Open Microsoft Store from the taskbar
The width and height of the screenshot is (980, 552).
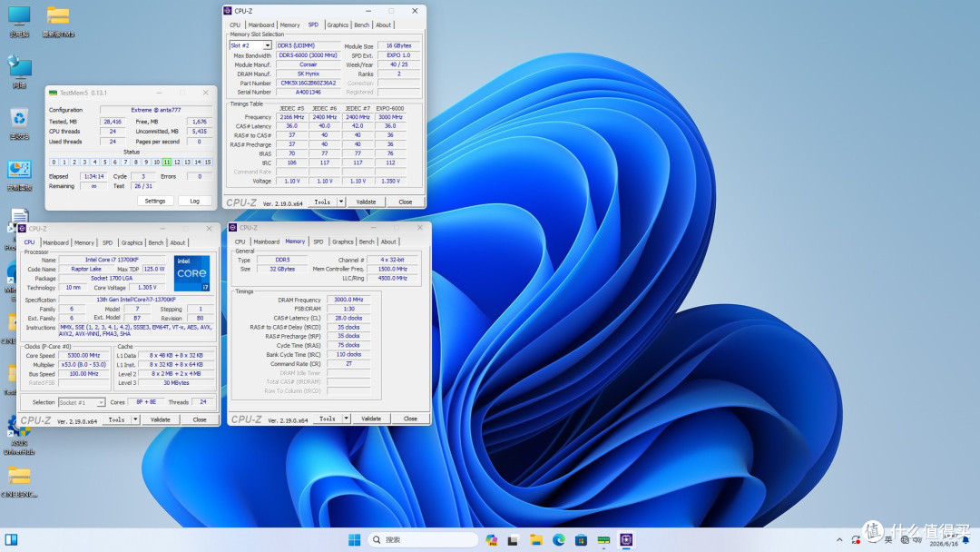click(581, 539)
